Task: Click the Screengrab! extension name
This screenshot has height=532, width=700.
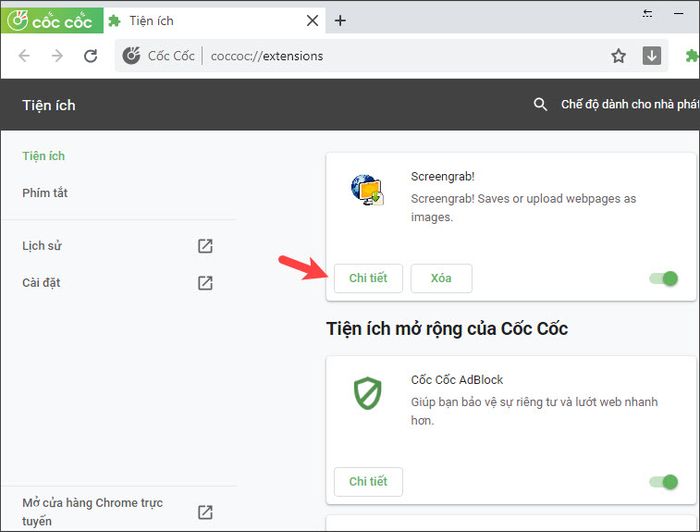Action: (442, 177)
